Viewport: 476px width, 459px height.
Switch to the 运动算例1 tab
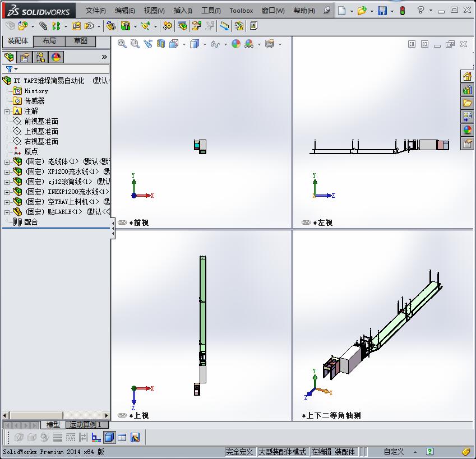[x=86, y=425]
